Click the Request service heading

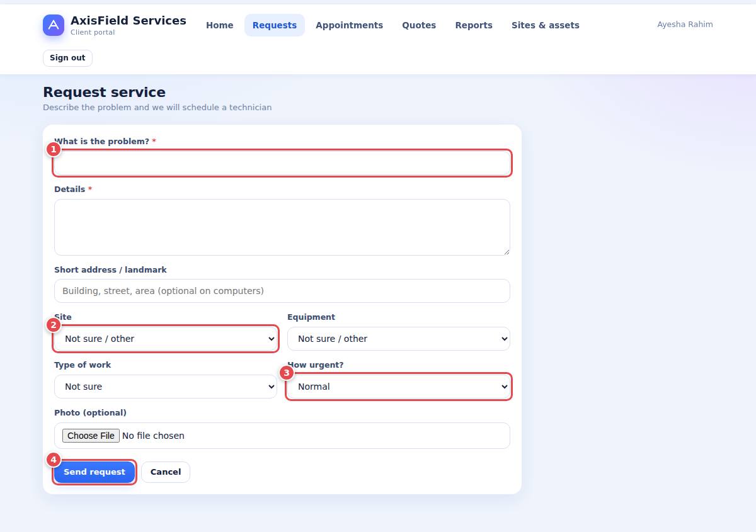click(x=104, y=93)
